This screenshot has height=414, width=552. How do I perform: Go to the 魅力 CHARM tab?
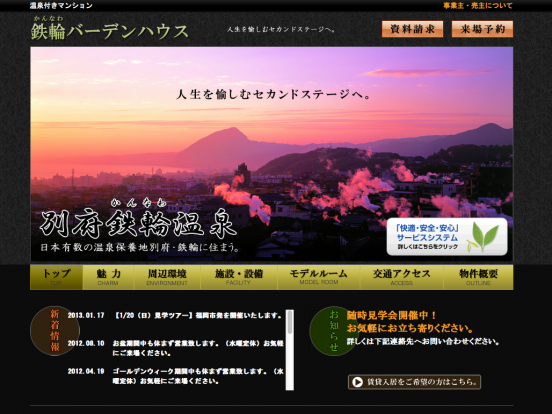coord(108,277)
